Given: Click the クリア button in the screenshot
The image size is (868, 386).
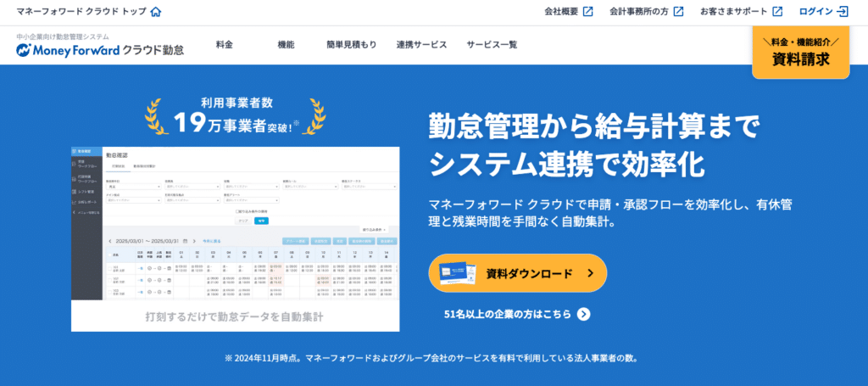Looking at the screenshot, I should pos(243,221).
